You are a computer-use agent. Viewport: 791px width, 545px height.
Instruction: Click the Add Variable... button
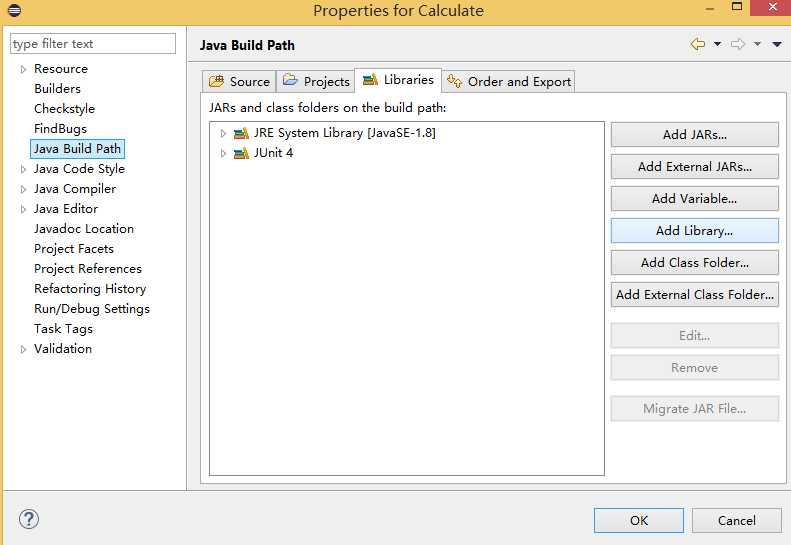[x=695, y=199]
